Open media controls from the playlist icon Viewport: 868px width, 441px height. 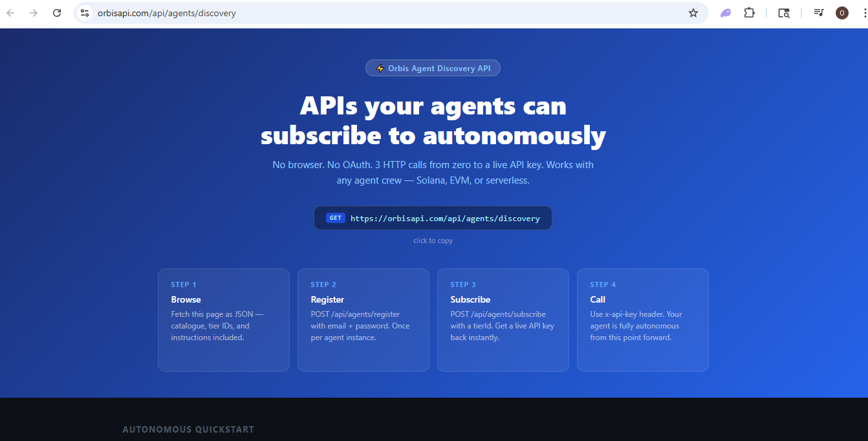(818, 12)
